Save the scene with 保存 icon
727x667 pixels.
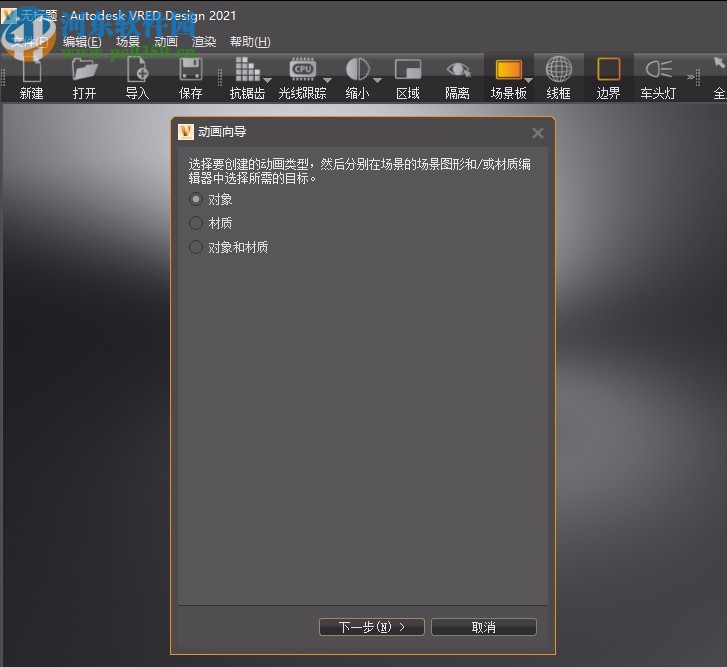coord(191,70)
